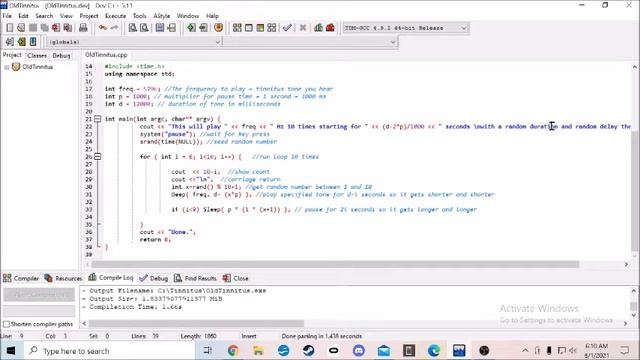Viewport: 640px width, 360px height.
Task: Click the Save All toolbar icon
Action: click(x=44, y=28)
